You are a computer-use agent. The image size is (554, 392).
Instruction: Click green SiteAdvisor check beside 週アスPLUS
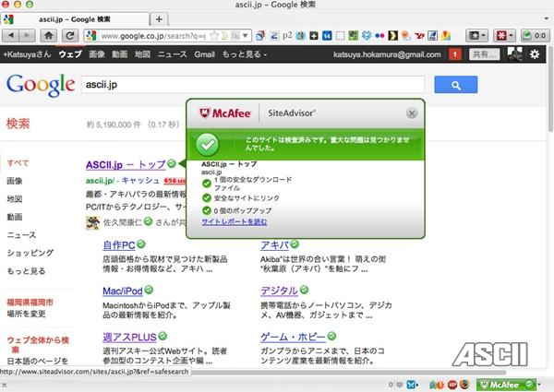(x=163, y=336)
